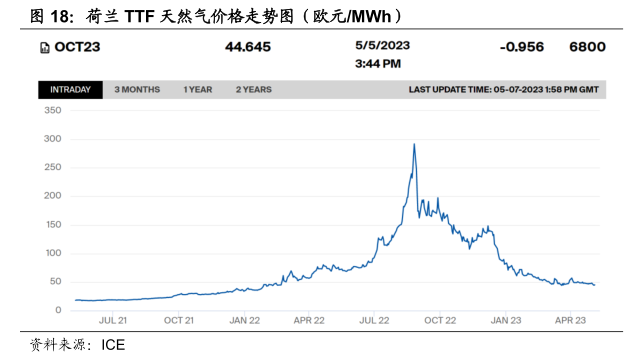Screen dimensions: 631x360
Task: Click the OCT 22 axis label
Action: click(440, 321)
